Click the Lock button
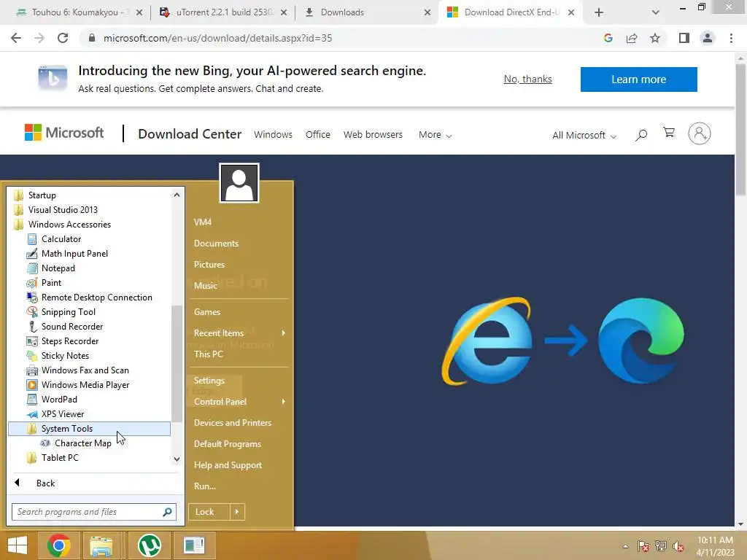This screenshot has height=560, width=747. click(209, 512)
